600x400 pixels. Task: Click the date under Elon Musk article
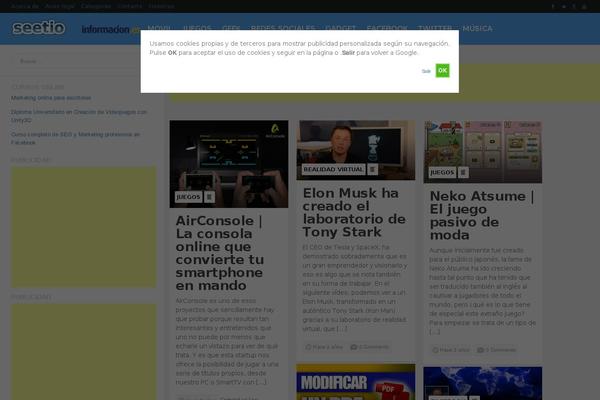[x=324, y=347]
